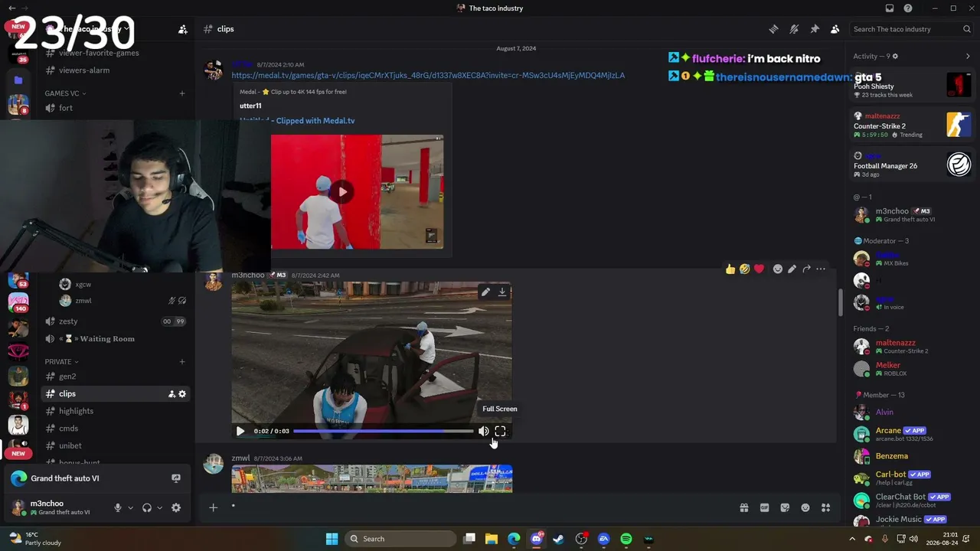Collapse the PRIVATE category

[x=61, y=361]
